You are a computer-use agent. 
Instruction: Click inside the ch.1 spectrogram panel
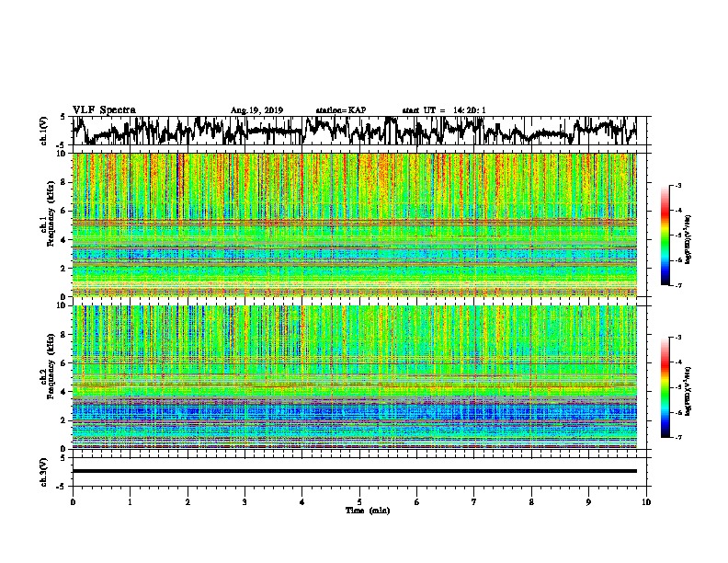(354, 224)
